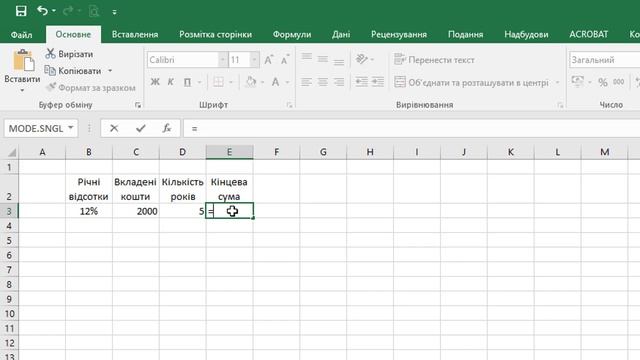Expand the Вставити paste options arrow
Image resolution: width=640 pixels, height=360 pixels.
point(22,91)
